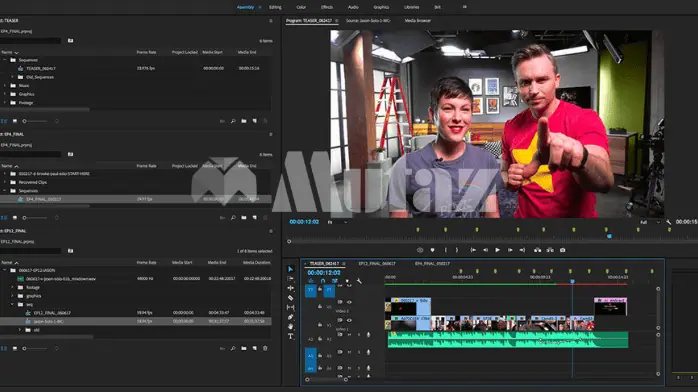Click the Add Marker icon in the timeline header

347,281
